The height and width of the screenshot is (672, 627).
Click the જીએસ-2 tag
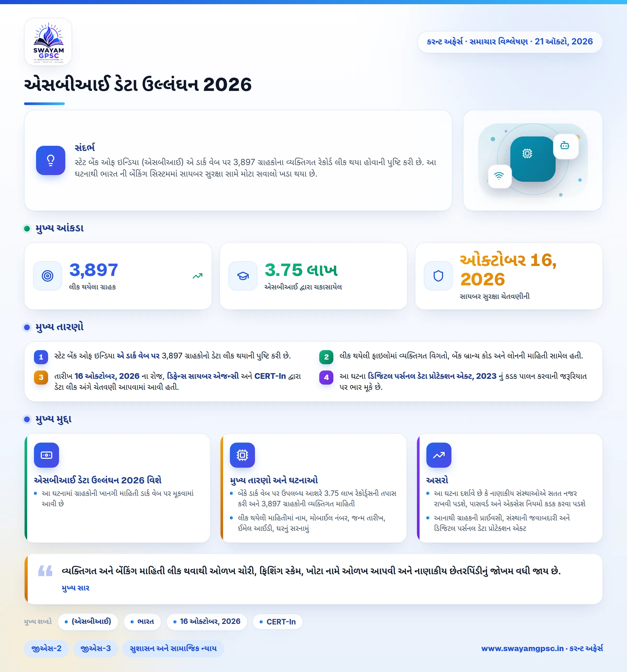point(46,648)
